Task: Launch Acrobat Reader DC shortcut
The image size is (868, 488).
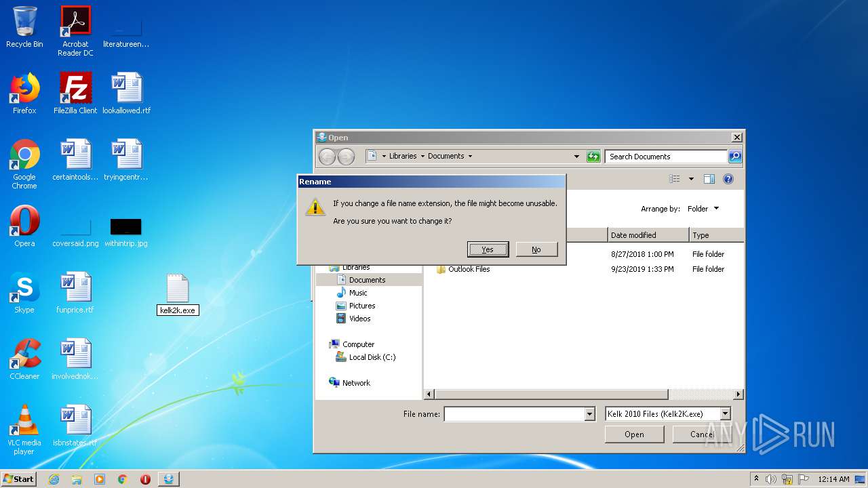Action: (x=75, y=31)
